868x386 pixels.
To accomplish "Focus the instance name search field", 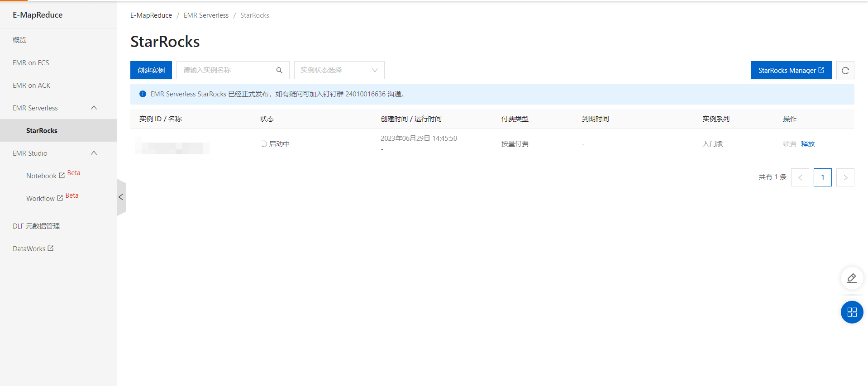I will pyautogui.click(x=226, y=70).
